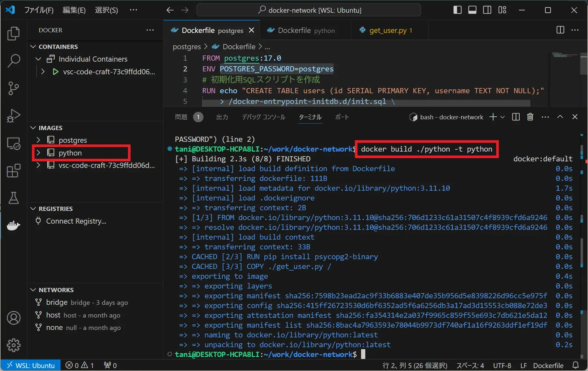Click Connect Registry... link
Viewport: 588px width, 371px height.
76,221
